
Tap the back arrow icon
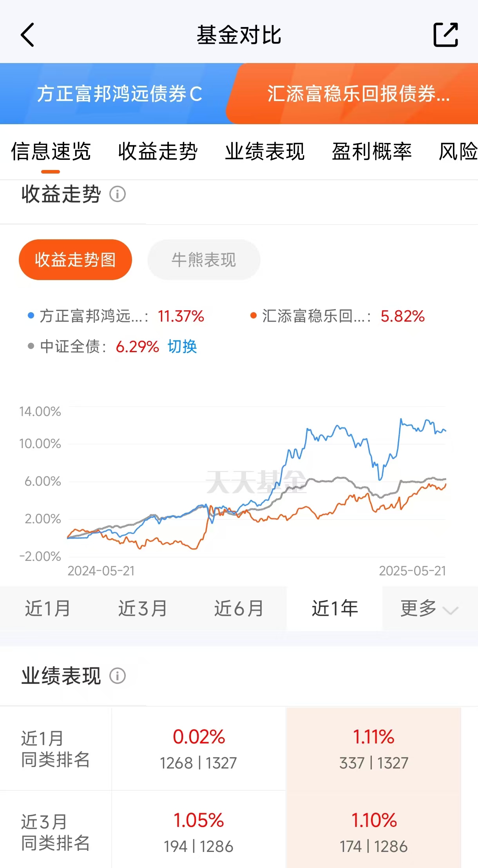pyautogui.click(x=27, y=35)
